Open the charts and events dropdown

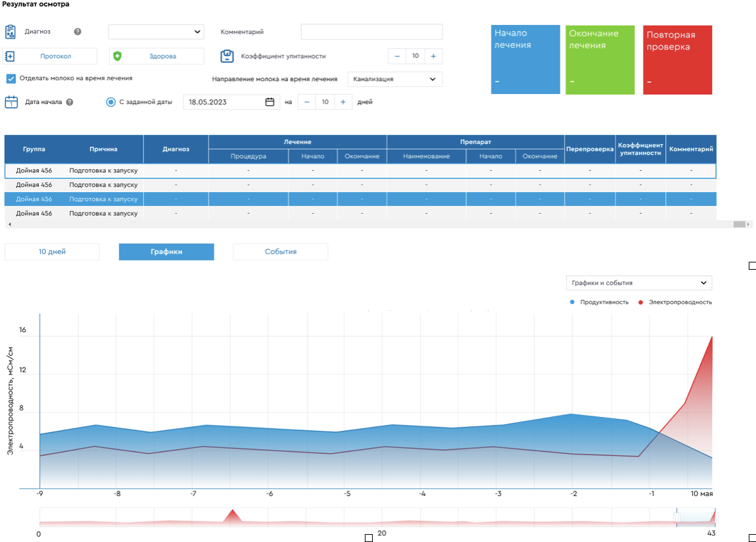(x=639, y=283)
